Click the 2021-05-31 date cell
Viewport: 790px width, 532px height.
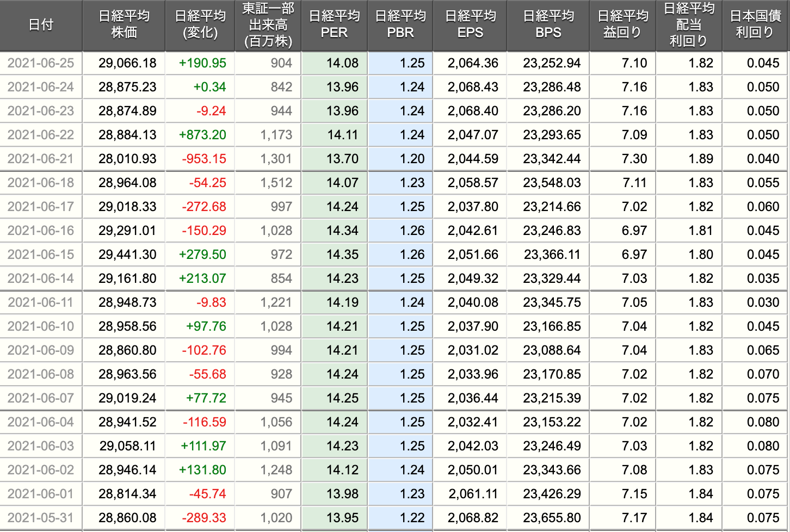(x=41, y=518)
